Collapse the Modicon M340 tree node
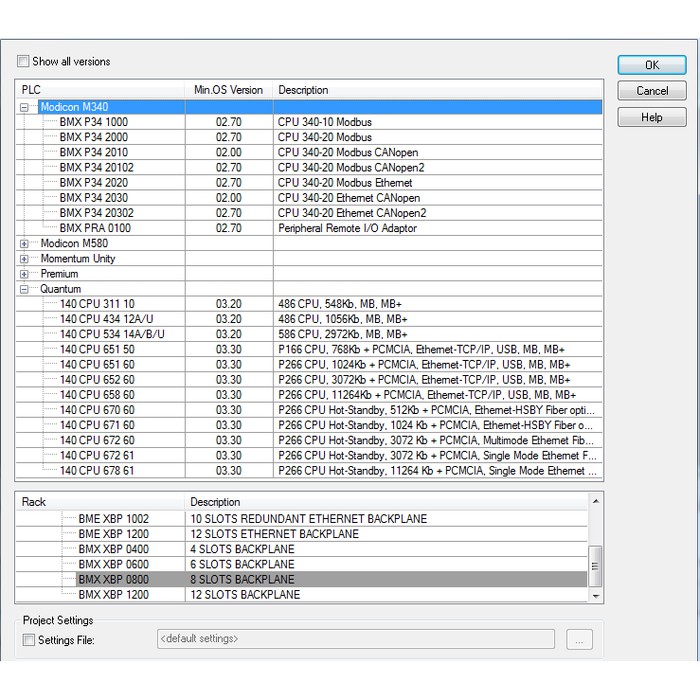 [x=25, y=107]
